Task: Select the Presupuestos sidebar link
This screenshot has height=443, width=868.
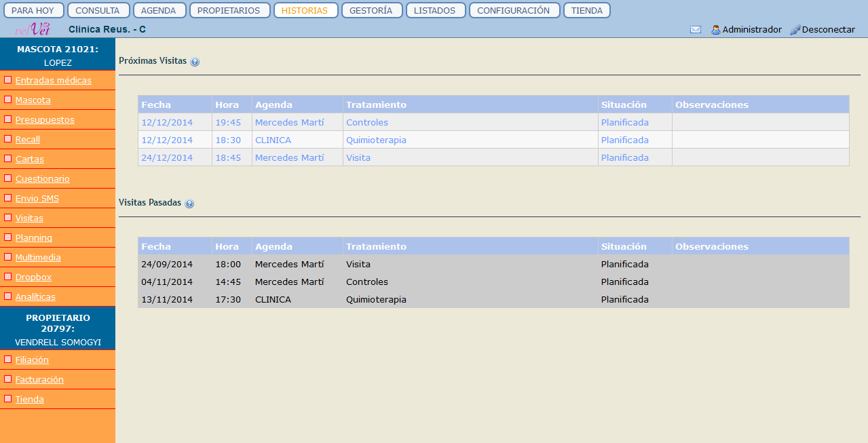Action: [x=45, y=120]
